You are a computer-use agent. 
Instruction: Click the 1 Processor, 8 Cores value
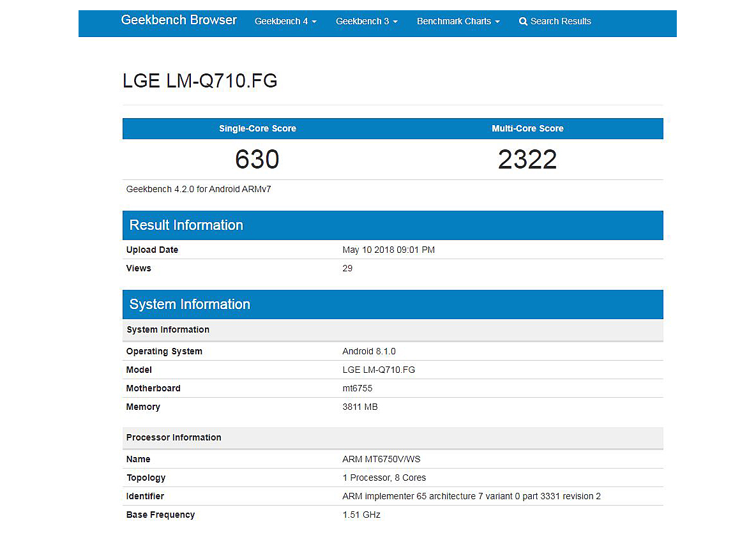(x=384, y=478)
